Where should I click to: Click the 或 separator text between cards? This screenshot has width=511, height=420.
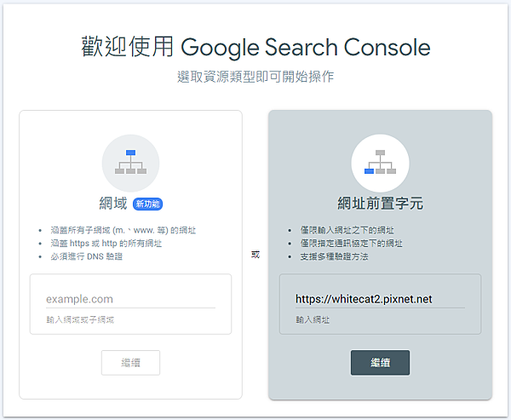(x=255, y=255)
